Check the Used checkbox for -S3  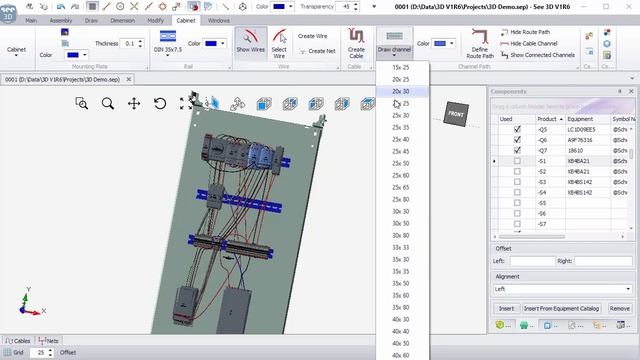click(517, 182)
